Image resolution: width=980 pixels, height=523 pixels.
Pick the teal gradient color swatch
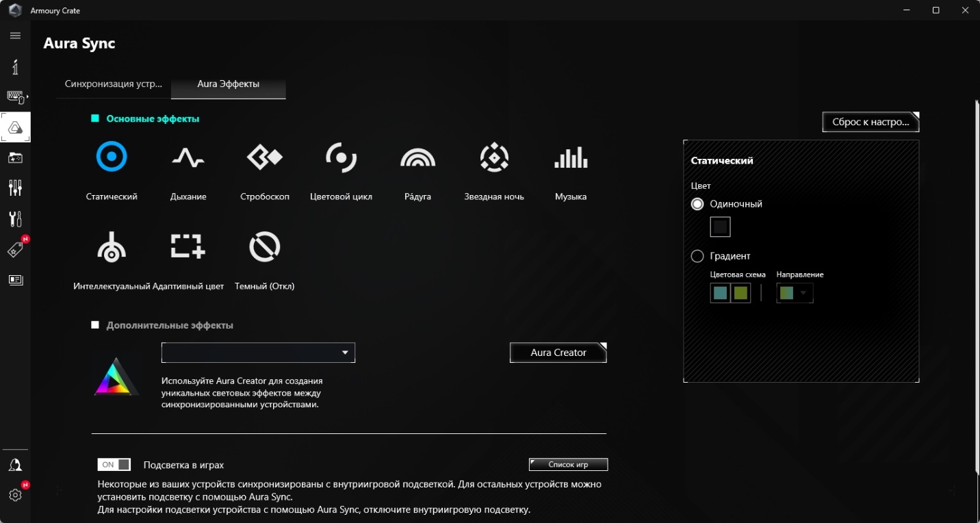pos(720,293)
